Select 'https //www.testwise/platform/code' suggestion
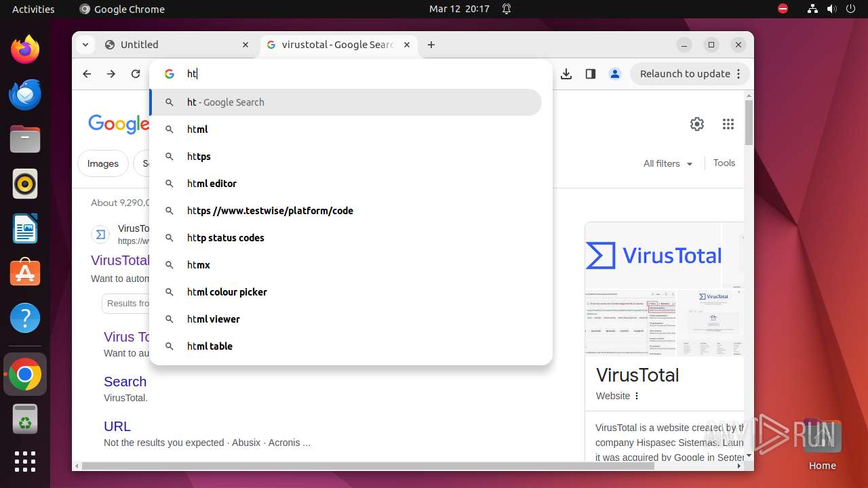Viewport: 868px width, 488px height. pos(346,211)
